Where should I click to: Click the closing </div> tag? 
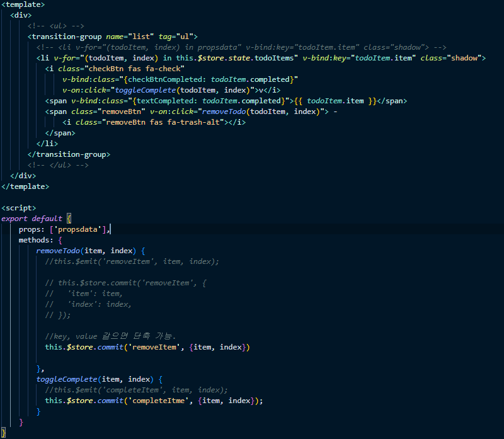23,176
